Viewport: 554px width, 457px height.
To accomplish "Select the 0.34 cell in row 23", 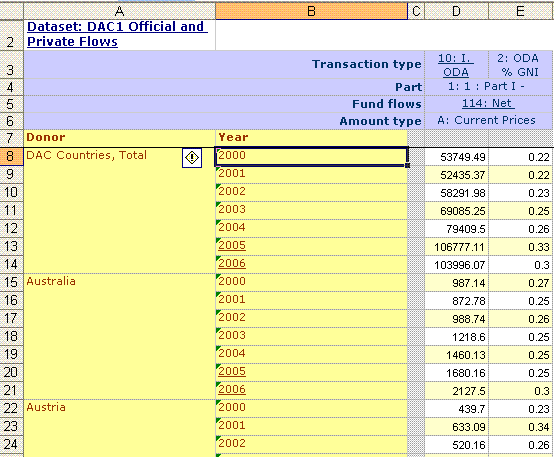I will coord(520,427).
